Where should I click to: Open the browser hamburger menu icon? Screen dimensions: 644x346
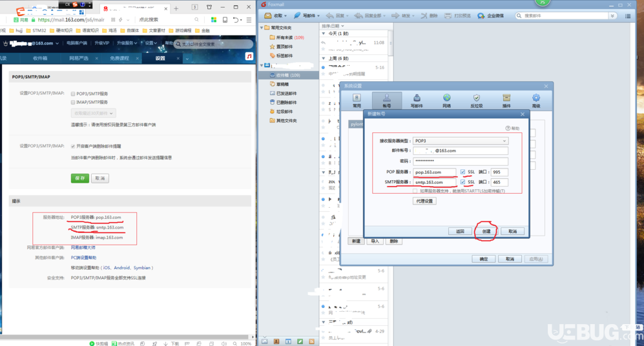(x=249, y=20)
